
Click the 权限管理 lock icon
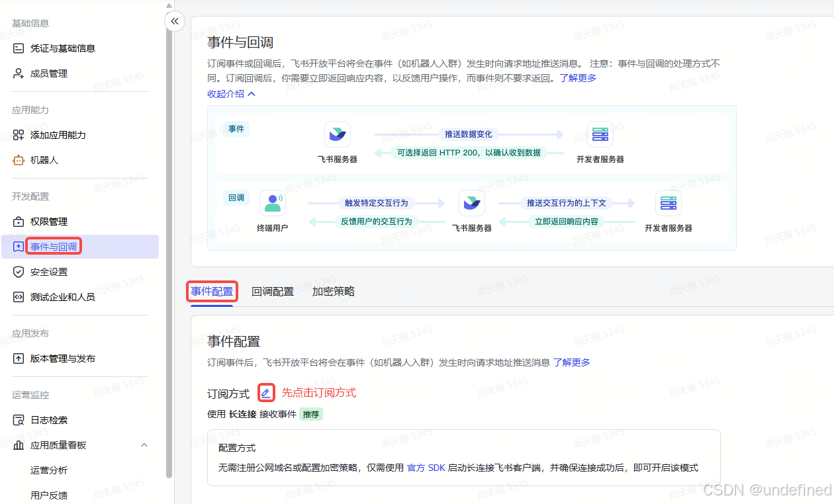(x=19, y=222)
